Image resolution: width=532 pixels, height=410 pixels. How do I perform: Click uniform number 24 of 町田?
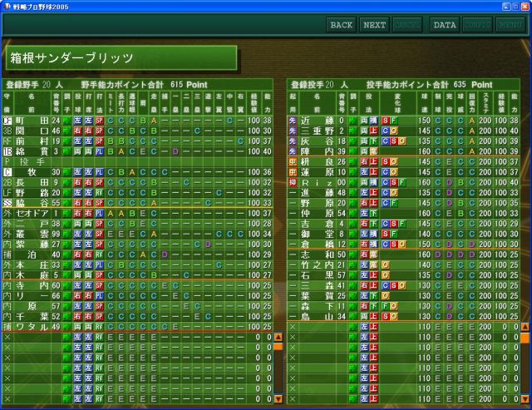coord(56,121)
